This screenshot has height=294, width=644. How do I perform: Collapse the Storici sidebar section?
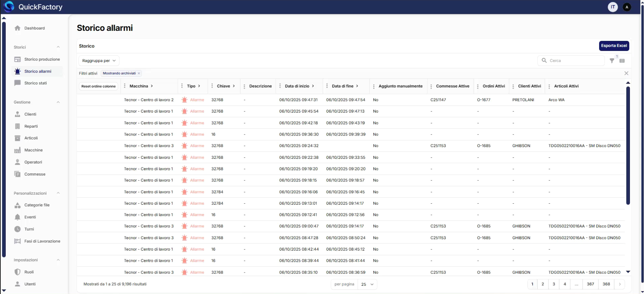(x=58, y=47)
